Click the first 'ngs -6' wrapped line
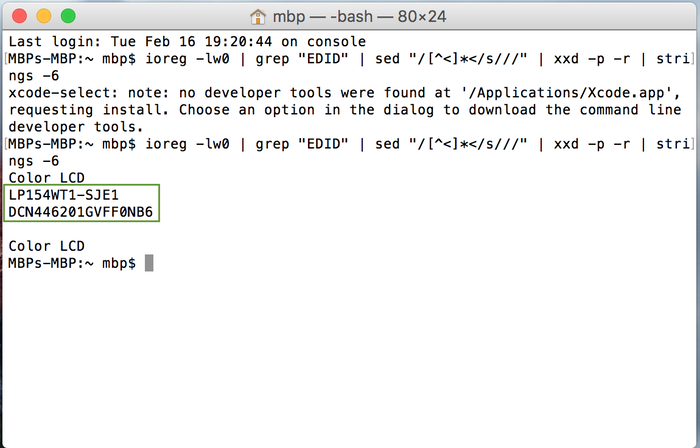700x448 pixels. pyautogui.click(x=34, y=76)
